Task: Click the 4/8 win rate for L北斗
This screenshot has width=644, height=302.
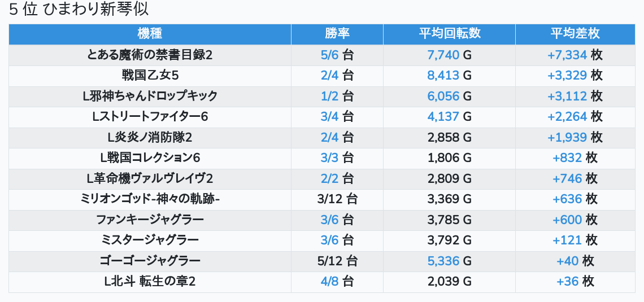Action: pos(329,282)
